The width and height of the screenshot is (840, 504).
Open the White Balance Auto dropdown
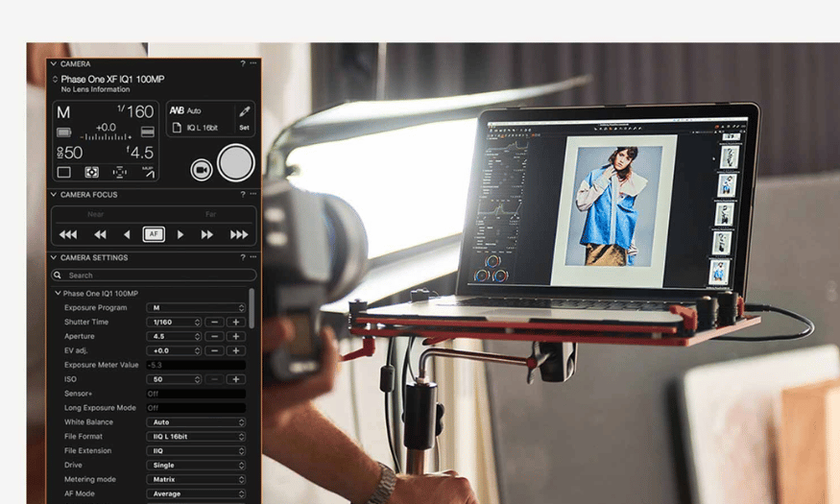point(196,422)
